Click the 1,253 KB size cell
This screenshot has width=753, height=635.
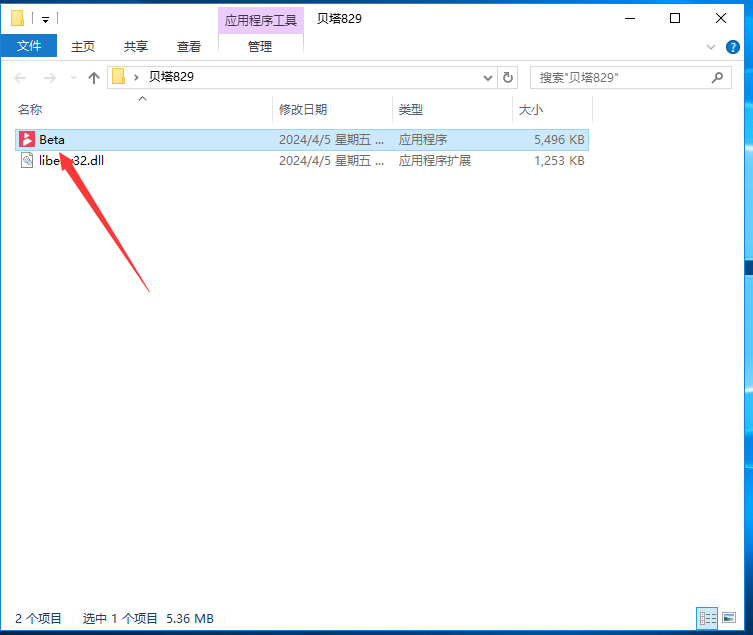(x=559, y=160)
